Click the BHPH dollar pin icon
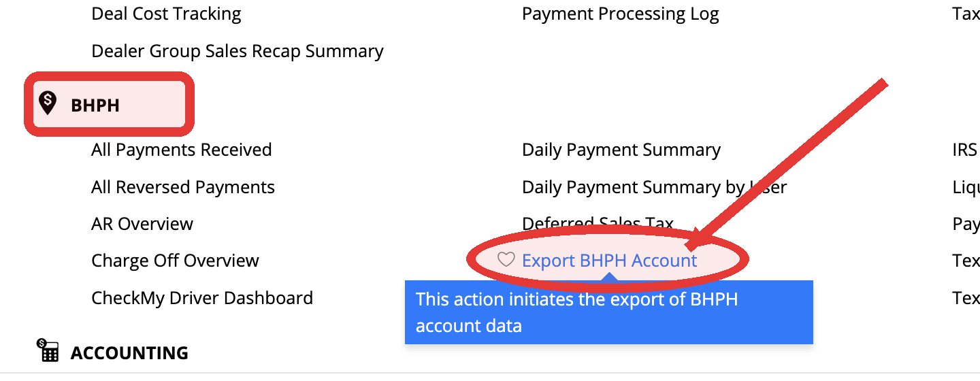980x381 pixels. coord(47,103)
